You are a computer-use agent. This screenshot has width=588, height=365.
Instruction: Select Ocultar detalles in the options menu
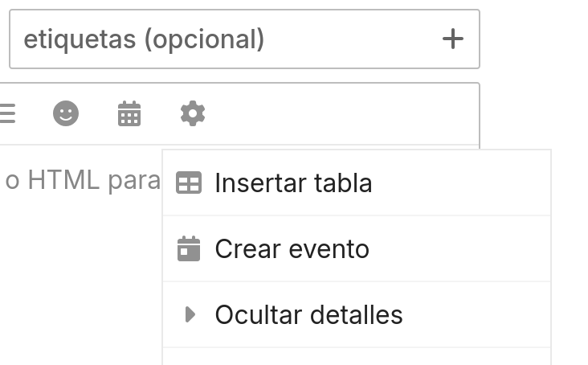(357, 314)
